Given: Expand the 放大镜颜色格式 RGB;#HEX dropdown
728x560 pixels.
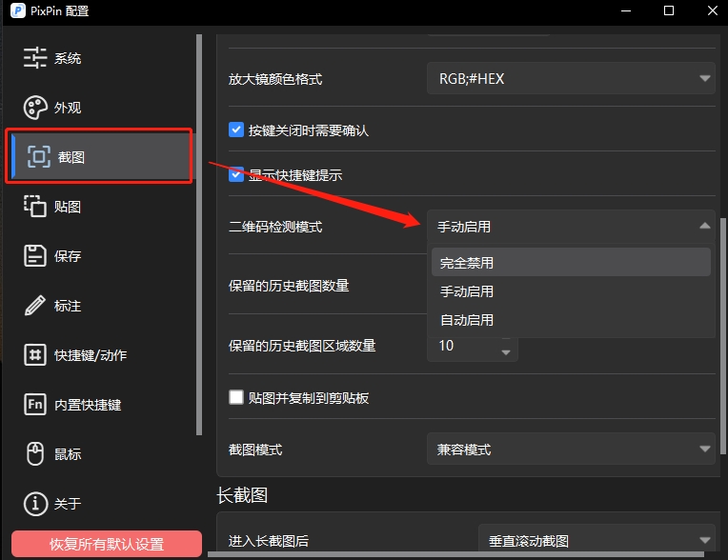Looking at the screenshot, I should point(570,79).
